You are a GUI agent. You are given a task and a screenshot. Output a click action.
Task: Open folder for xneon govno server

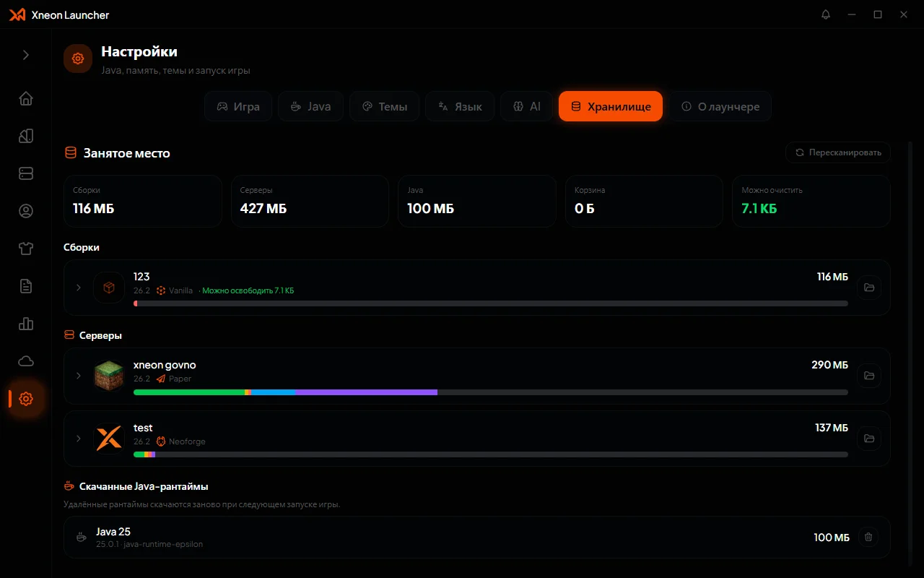point(869,376)
